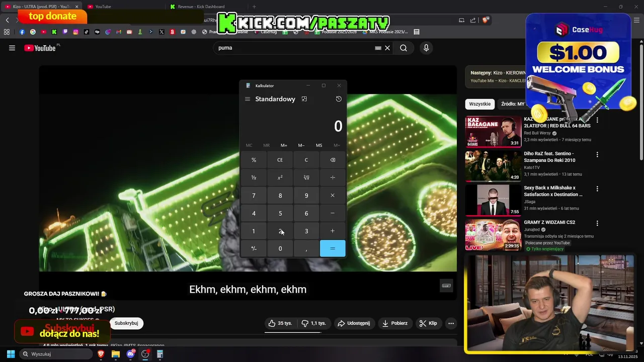Open the Twitch bookmark icon
The height and width of the screenshot is (362, 644).
click(x=65, y=32)
